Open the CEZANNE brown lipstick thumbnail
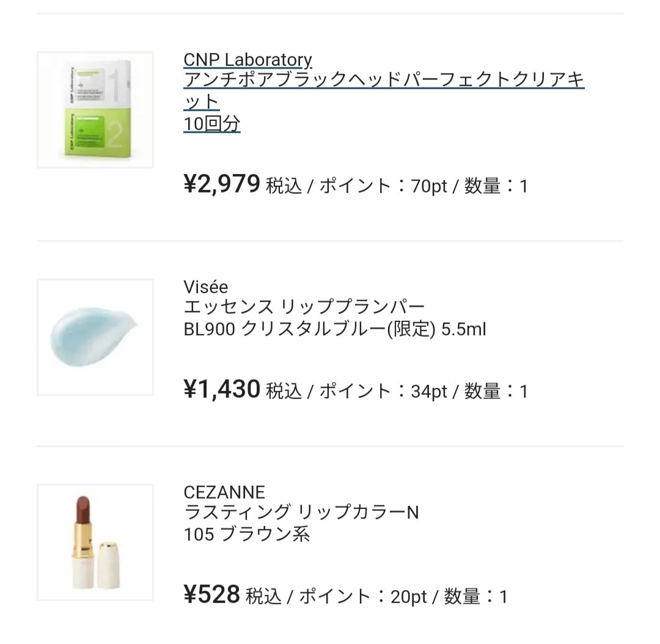The height and width of the screenshot is (644, 660). [x=95, y=543]
